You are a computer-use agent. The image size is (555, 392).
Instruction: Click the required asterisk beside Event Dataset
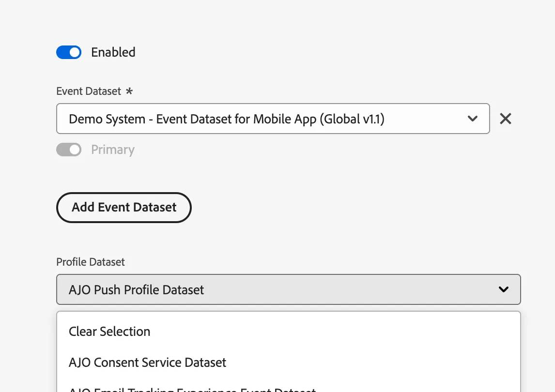point(129,91)
